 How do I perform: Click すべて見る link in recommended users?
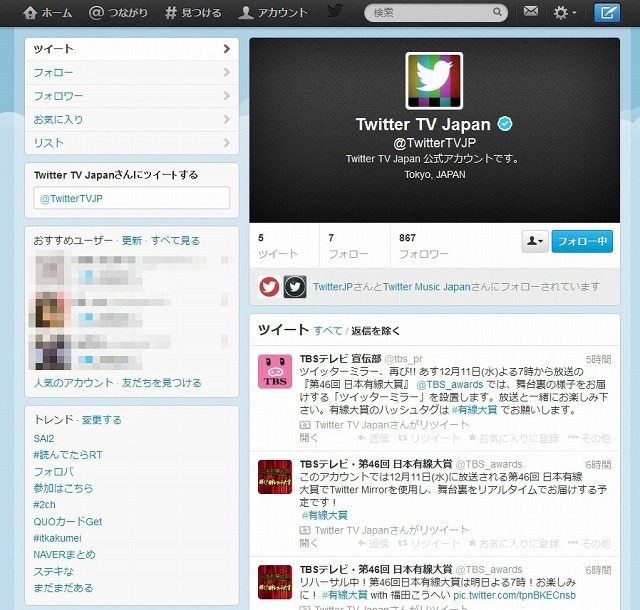point(176,240)
